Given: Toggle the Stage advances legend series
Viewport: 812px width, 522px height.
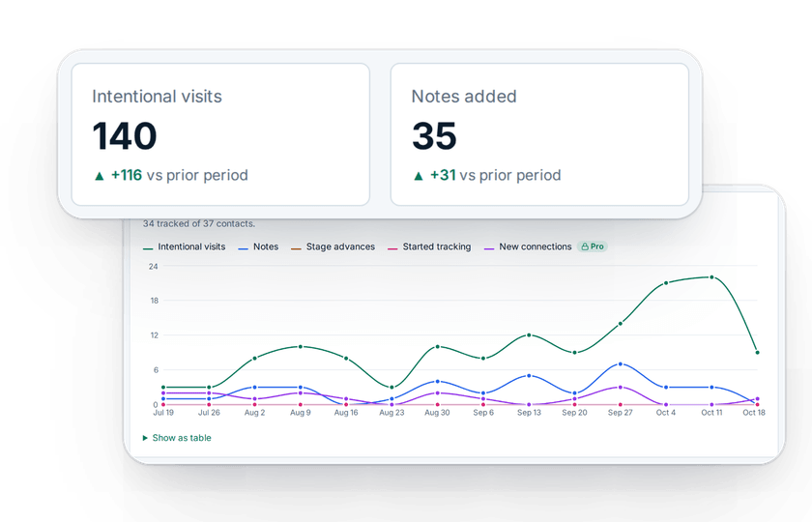Looking at the screenshot, I should click(x=333, y=247).
